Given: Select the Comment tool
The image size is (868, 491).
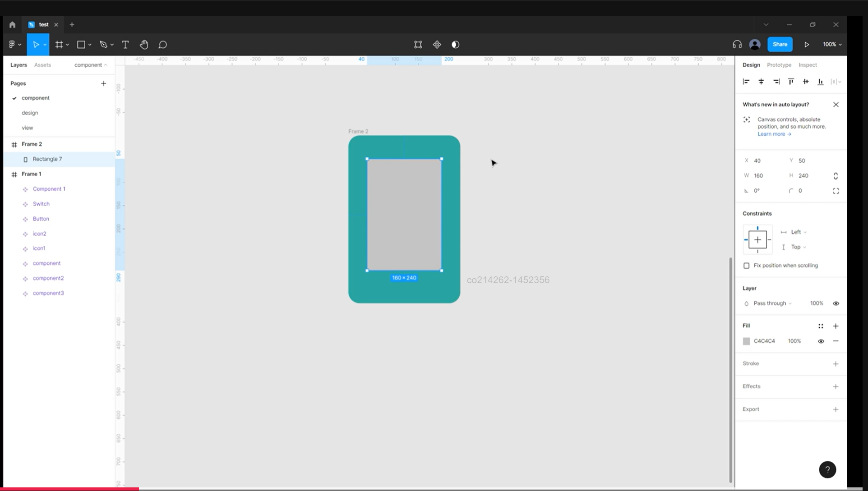Looking at the screenshot, I should coord(163,45).
